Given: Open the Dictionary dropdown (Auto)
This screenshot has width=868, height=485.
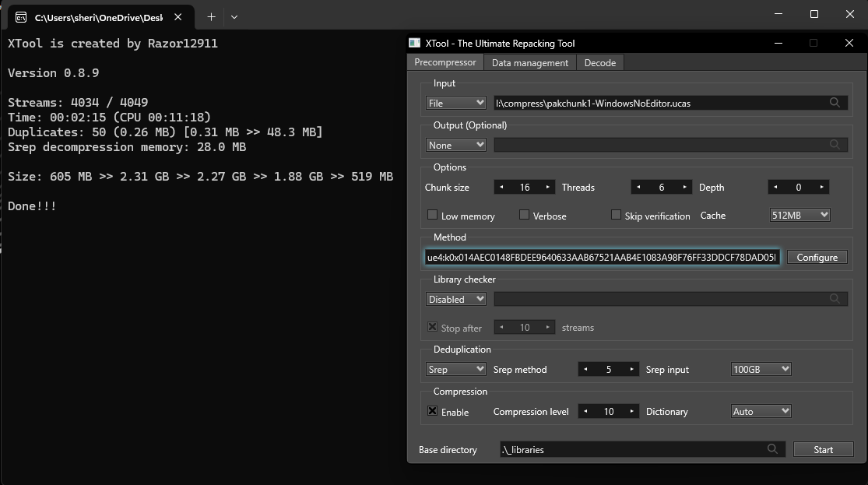Looking at the screenshot, I should 761,411.
